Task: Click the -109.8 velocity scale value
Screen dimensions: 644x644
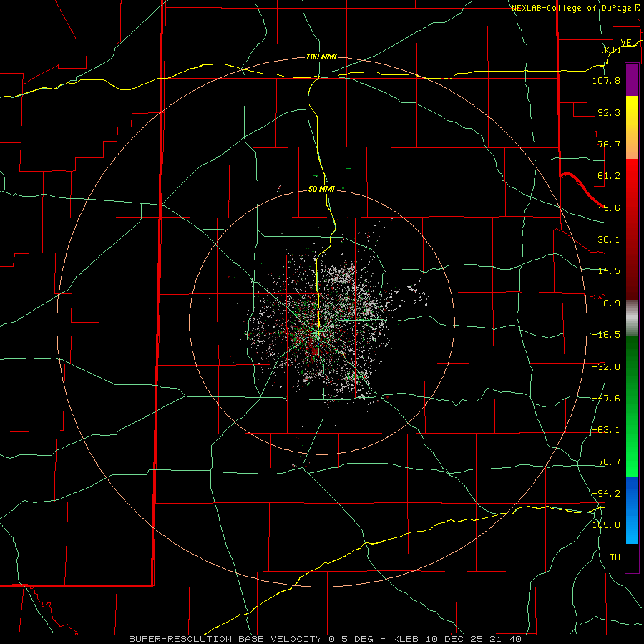Action: pos(604,525)
